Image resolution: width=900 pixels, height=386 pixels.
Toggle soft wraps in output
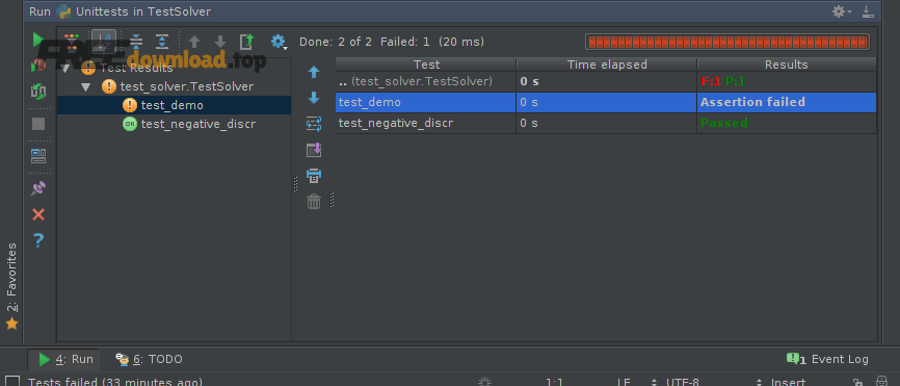point(313,123)
